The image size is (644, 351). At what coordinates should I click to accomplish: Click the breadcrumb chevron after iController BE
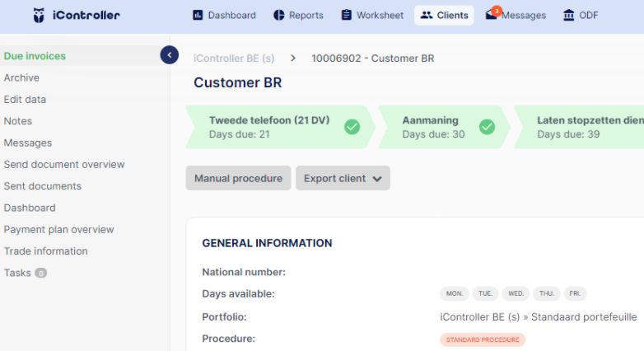pyautogui.click(x=293, y=58)
